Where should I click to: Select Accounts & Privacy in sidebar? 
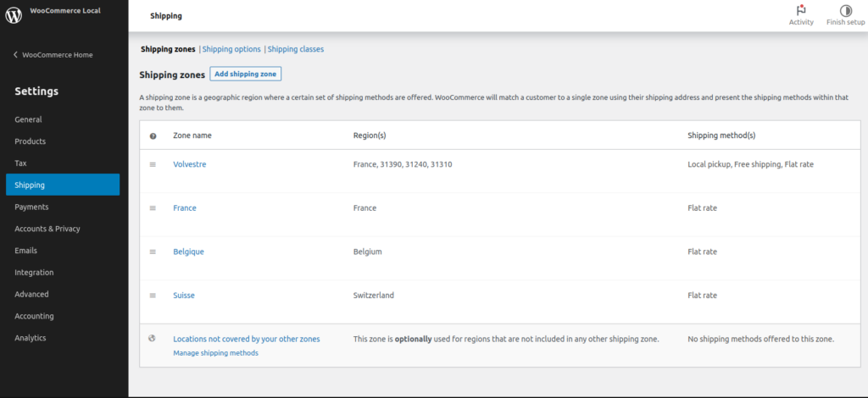tap(47, 229)
